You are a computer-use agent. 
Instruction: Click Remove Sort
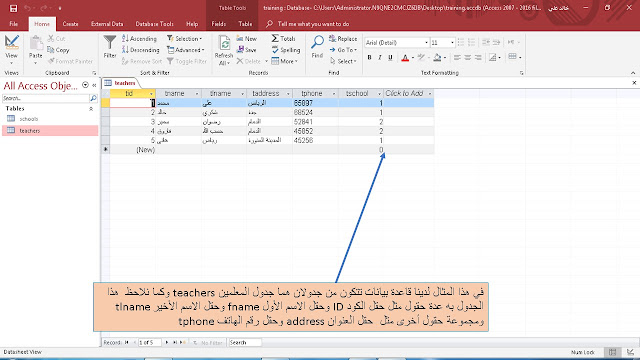tap(142, 61)
